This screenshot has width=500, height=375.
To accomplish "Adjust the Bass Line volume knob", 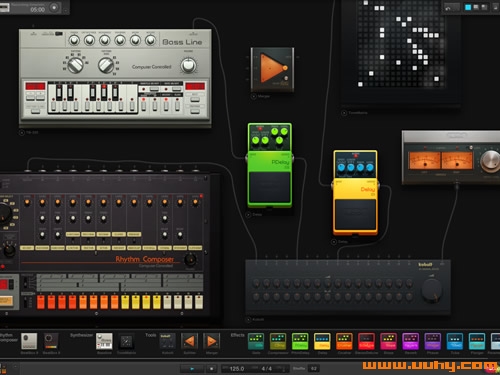I will point(188,65).
